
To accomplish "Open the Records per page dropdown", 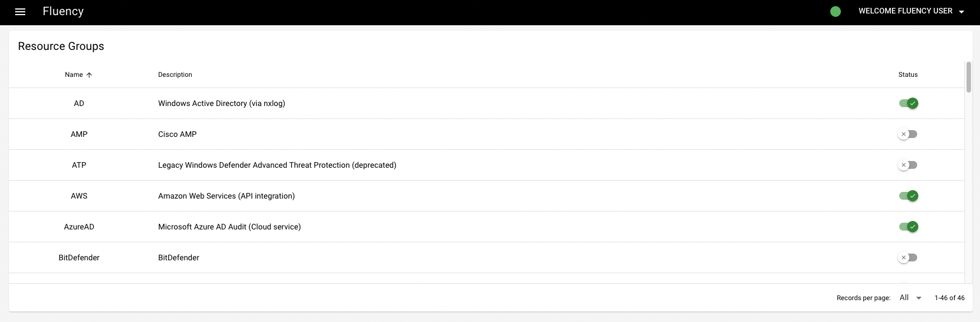I will click(910, 298).
